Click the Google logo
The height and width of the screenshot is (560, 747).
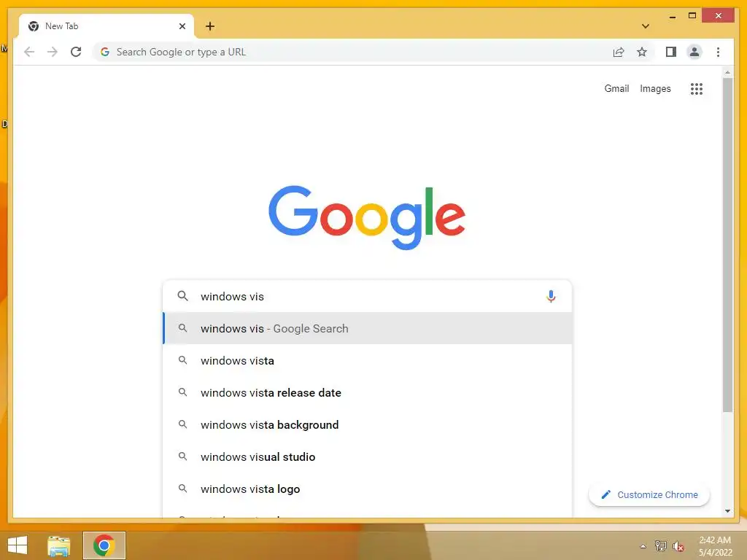point(367,217)
